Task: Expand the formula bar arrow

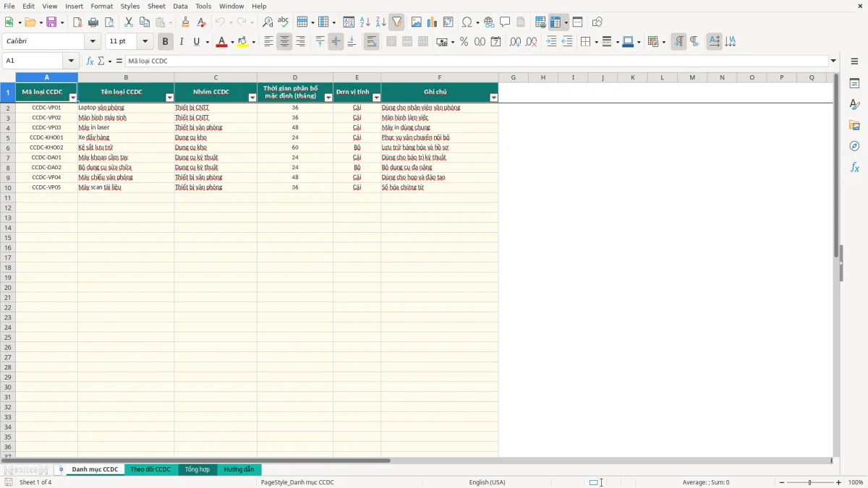Action: point(833,61)
